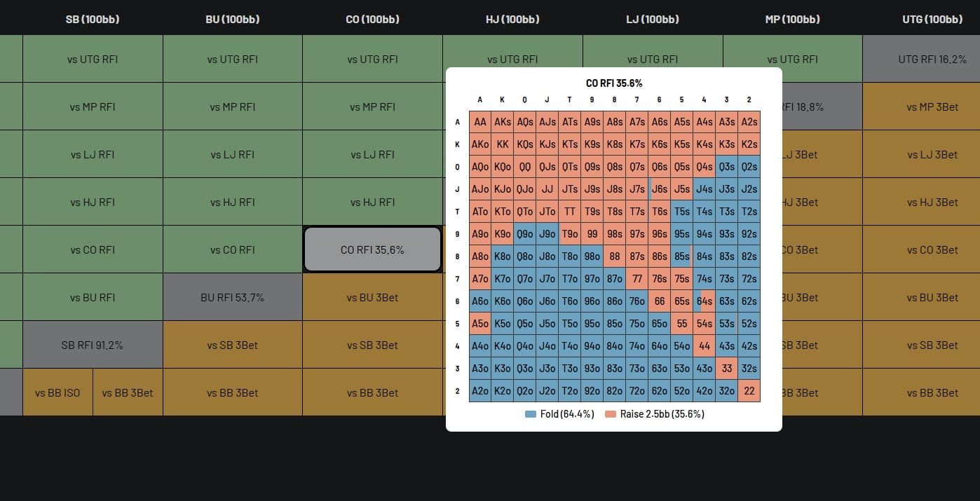Select KK in the CO RFI matrix
Screen dimensions: 980x501
click(502, 144)
